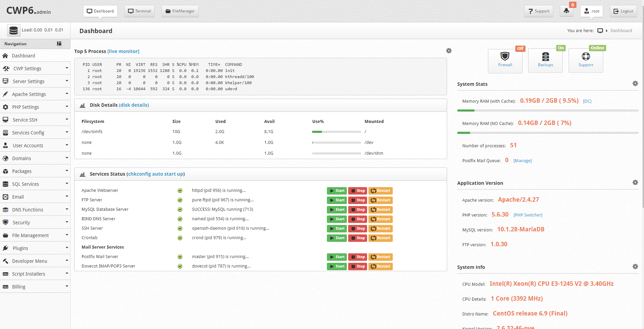Screen dimensions: 644x329
Task: Click the /dev/simfs disk usage bar
Action: pyautogui.click(x=336, y=132)
